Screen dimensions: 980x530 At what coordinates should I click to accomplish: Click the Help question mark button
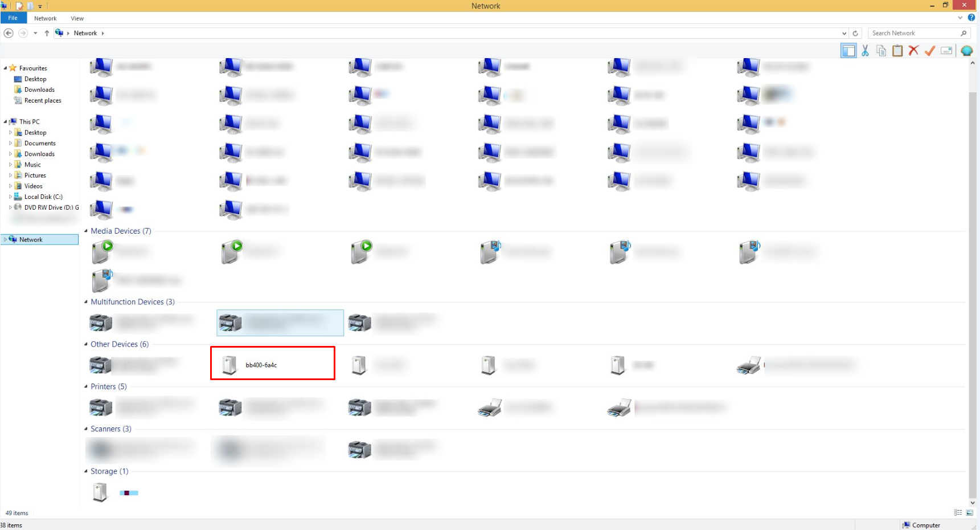click(x=972, y=18)
